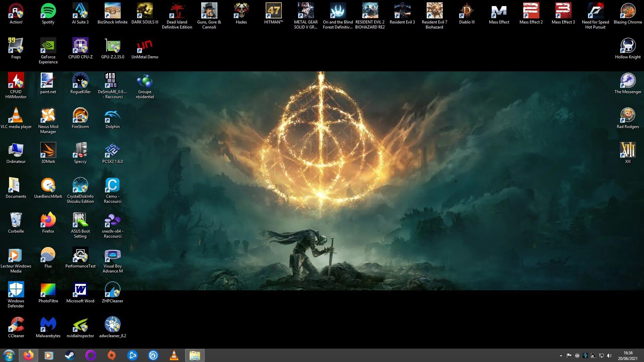Select CPUID HWMonitor shortcut
This screenshot has width=644, height=362.
click(16, 85)
